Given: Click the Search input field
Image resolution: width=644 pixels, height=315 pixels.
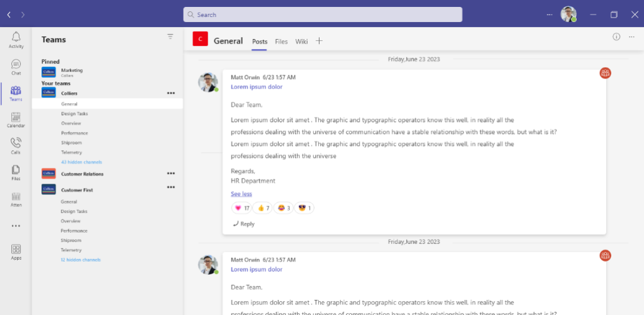Looking at the screenshot, I should (323, 14).
